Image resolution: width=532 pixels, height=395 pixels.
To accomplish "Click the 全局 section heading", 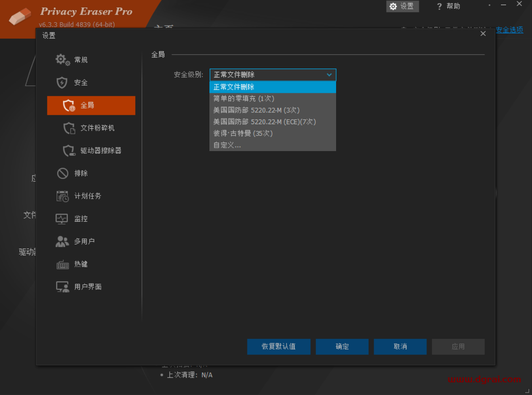I will (158, 54).
